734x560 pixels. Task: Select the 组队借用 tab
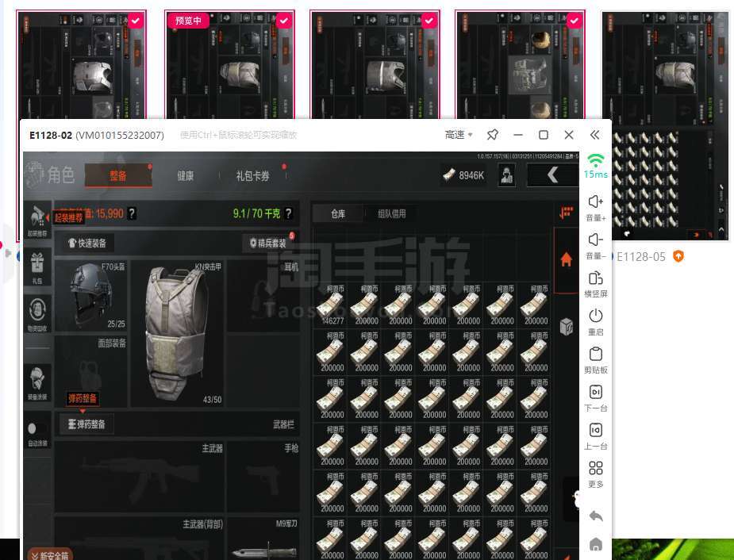(391, 213)
